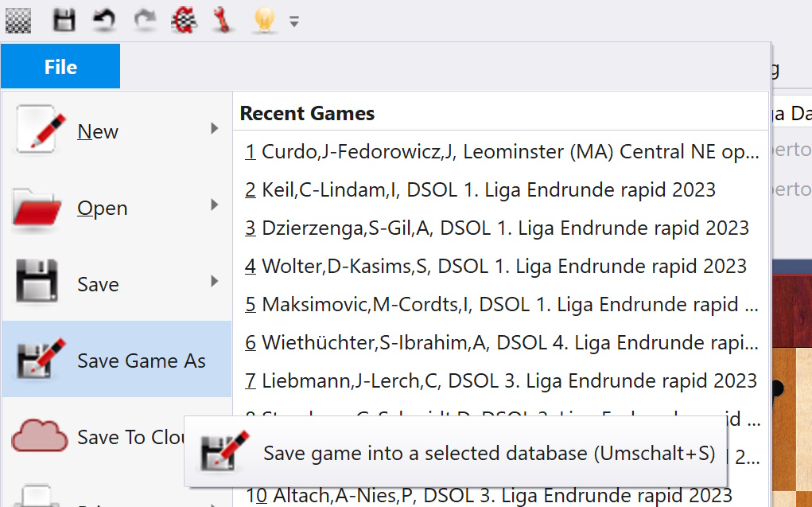Expand the Open submenu chevron
Viewport: 812px width, 507px height.
click(213, 203)
